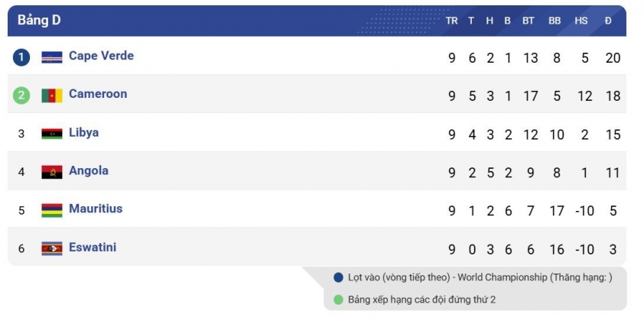Click the Cape Verde flag icon
This screenshot has width=644, height=324.
pyautogui.click(x=52, y=57)
